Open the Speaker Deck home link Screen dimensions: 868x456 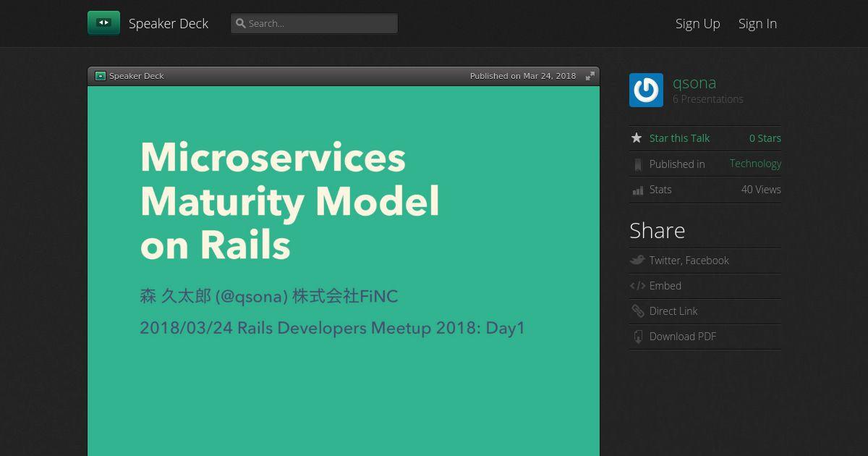169,23
